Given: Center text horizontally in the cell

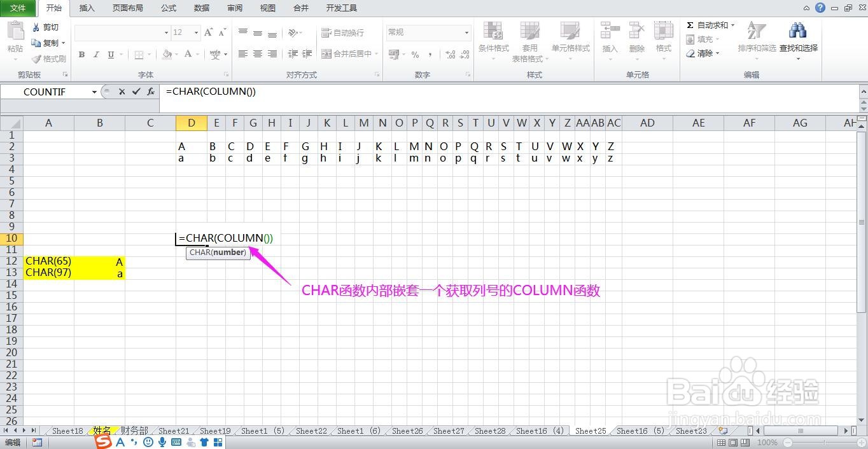Looking at the screenshot, I should pyautogui.click(x=258, y=54).
